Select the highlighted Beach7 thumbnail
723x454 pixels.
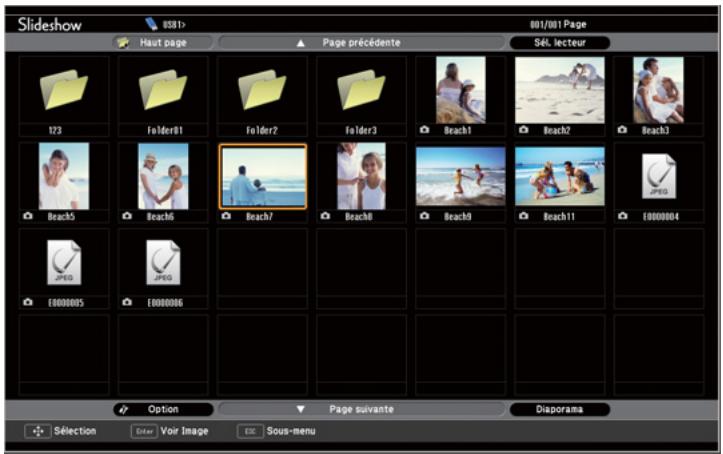(263, 177)
